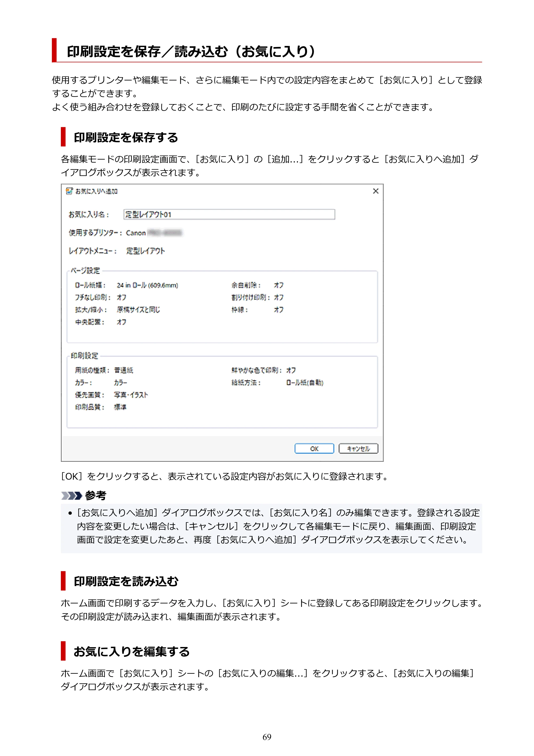This screenshot has height=756, width=534.
Task: Click the 優先画質 value 写真・イラスト
Action: tap(131, 395)
